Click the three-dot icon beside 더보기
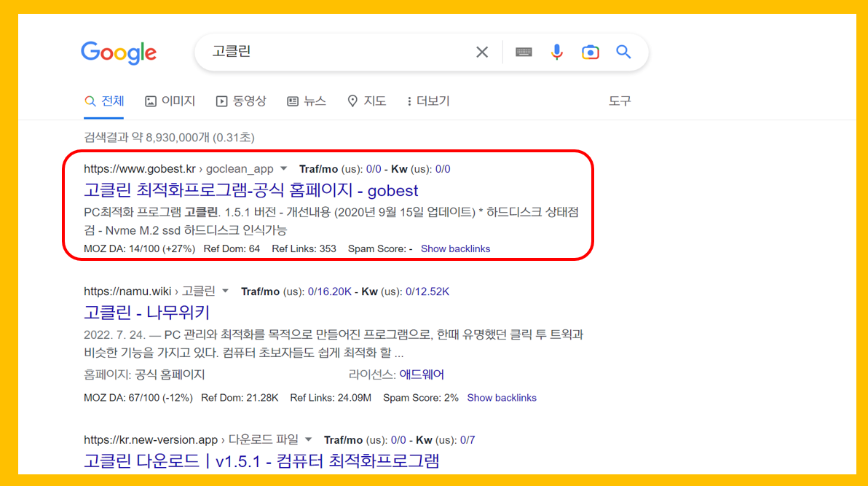Viewport: 868px width, 486px height. (409, 101)
